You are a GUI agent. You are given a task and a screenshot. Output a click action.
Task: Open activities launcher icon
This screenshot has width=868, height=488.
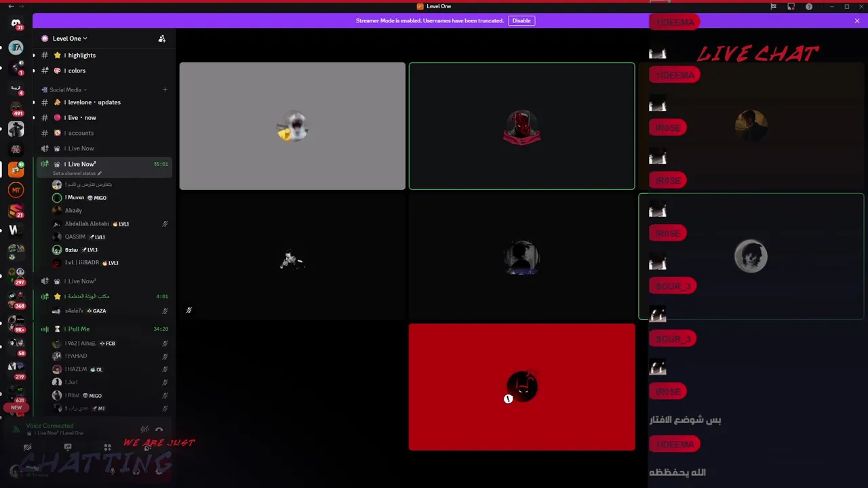[x=107, y=447]
